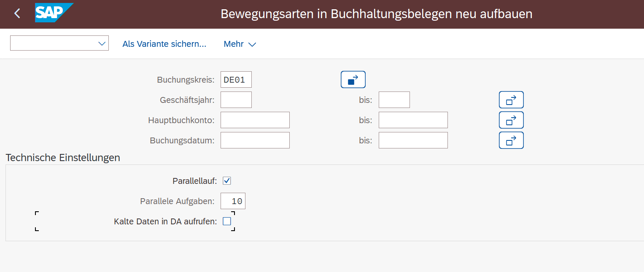Open multiple selection for Buchungskreis
Viewport: 644px width, 272px height.
pyautogui.click(x=353, y=80)
